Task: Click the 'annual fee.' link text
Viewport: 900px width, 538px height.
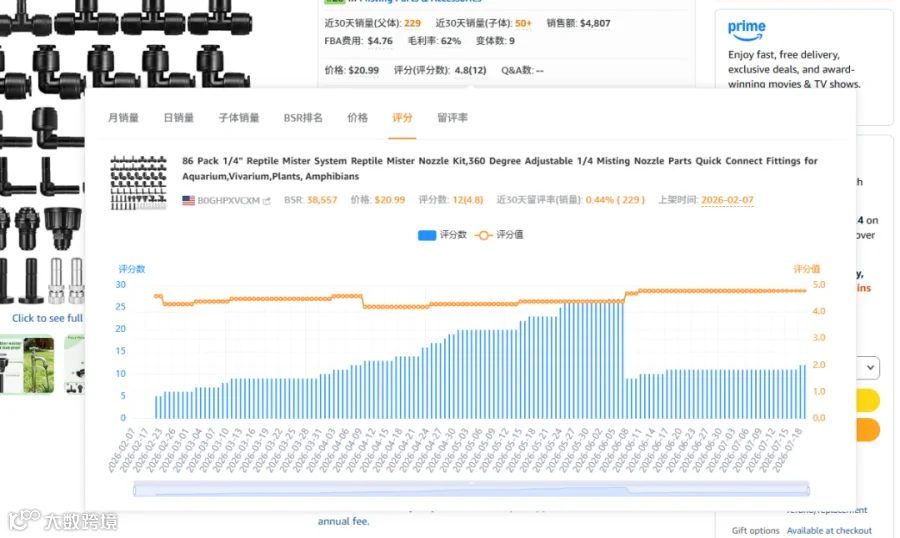Action: (343, 521)
